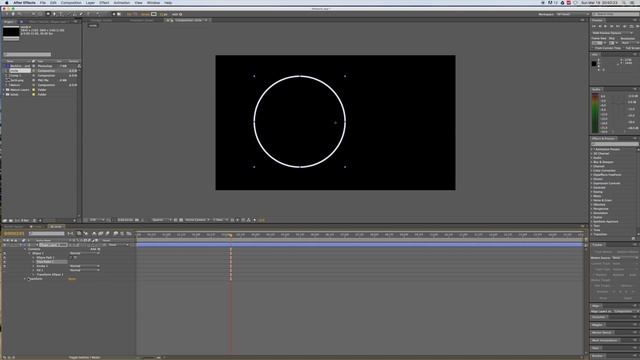Viewport: 640px width, 360px height.
Task: Click the shy layers timeline icon
Action: [x=94, y=233]
